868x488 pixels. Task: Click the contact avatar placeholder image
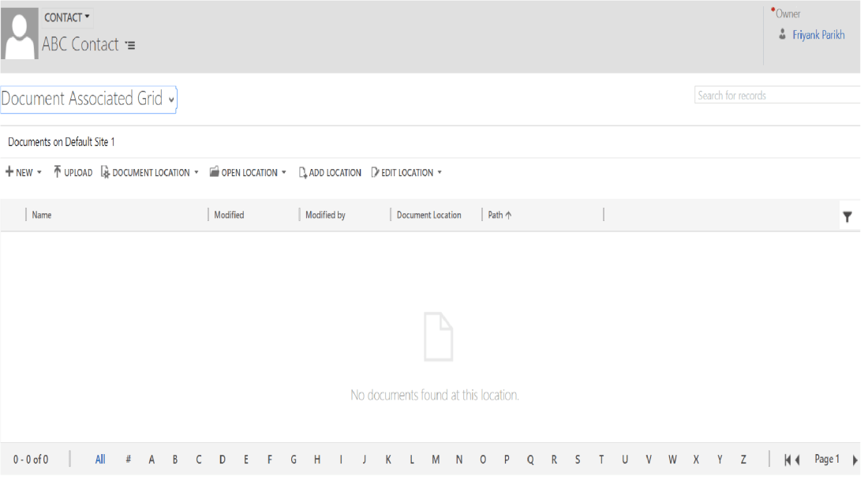point(20,34)
